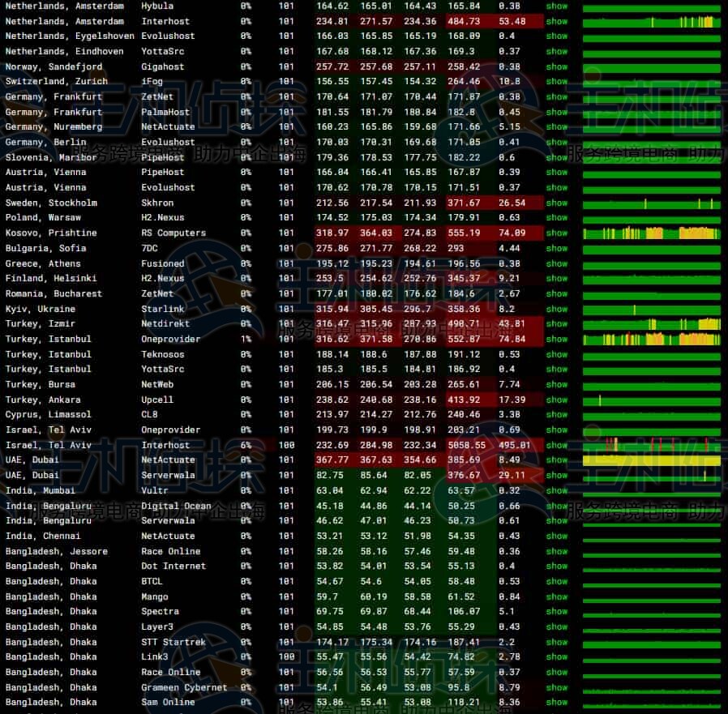Click the latency graph for Turkey, Istanbul Oneprovider
728x714 pixels.
tap(651, 340)
